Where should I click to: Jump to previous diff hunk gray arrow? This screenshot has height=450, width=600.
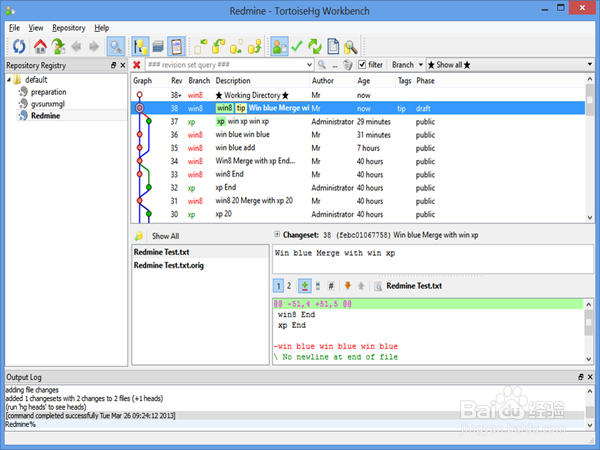pos(361,285)
